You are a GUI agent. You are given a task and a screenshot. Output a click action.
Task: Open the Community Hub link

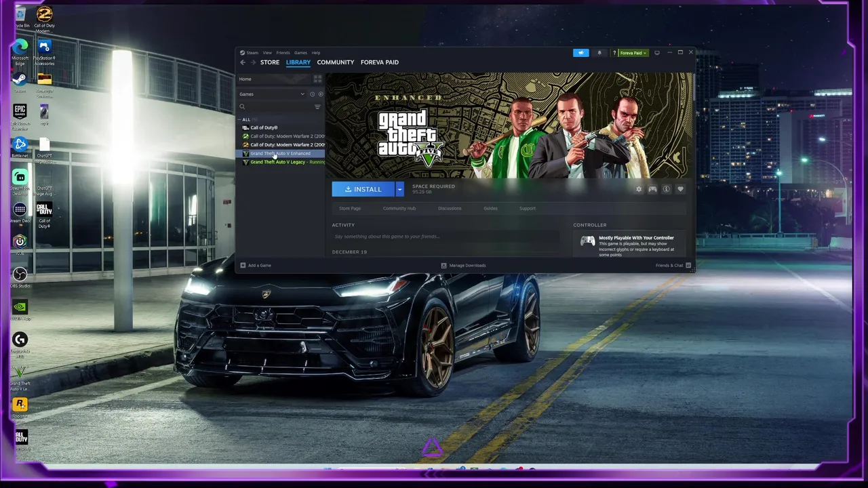[399, 208]
